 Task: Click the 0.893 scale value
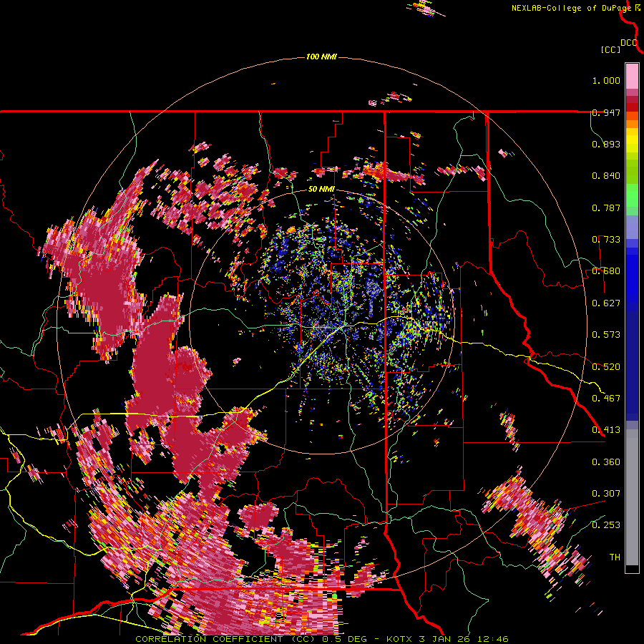606,144
